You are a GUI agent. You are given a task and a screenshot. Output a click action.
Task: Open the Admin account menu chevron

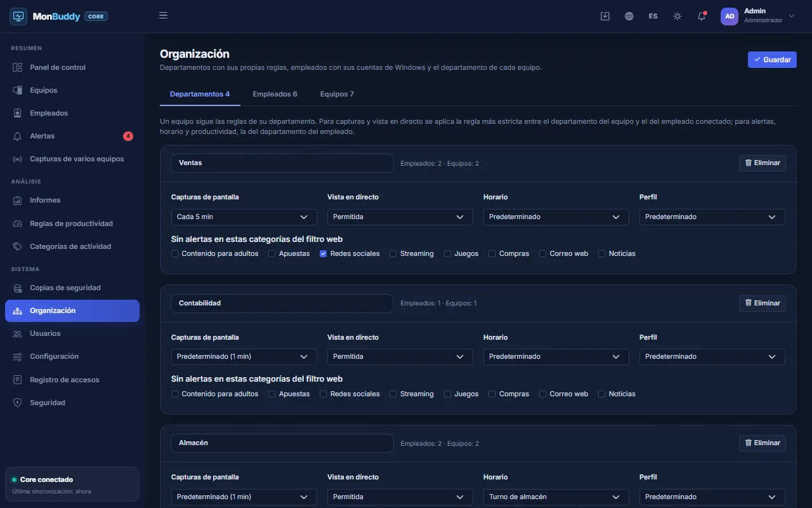791,16
